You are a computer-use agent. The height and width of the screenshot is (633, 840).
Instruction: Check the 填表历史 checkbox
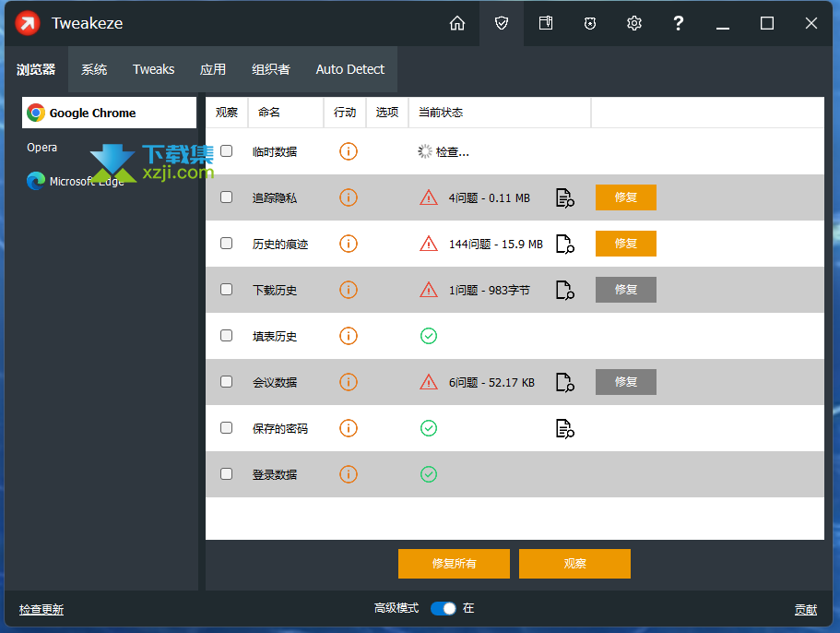227,336
